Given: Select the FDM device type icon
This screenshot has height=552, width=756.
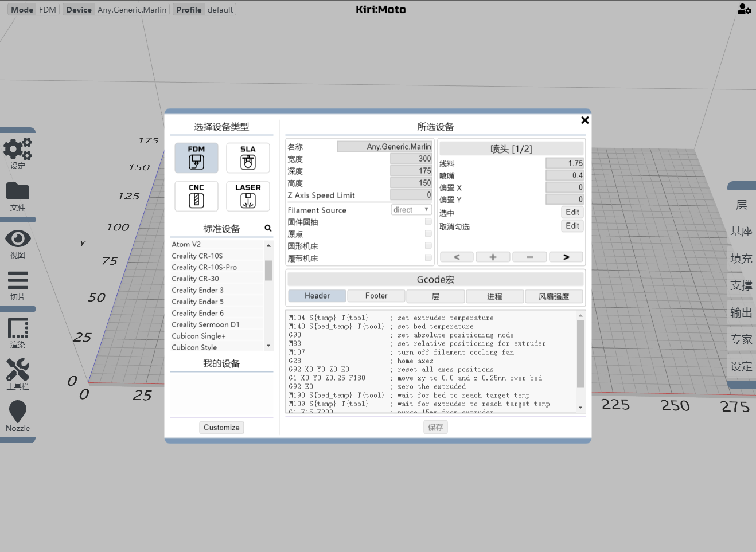Looking at the screenshot, I should coord(196,158).
